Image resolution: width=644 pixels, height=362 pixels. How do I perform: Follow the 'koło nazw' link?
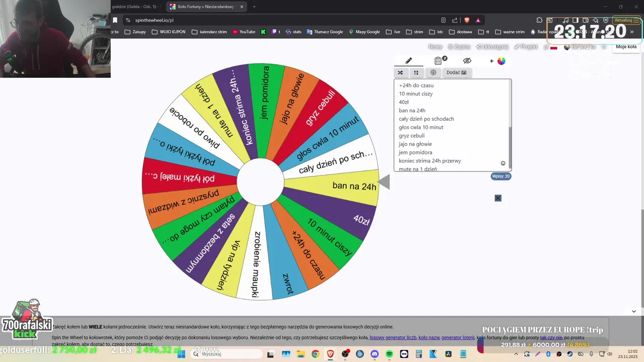429,338
